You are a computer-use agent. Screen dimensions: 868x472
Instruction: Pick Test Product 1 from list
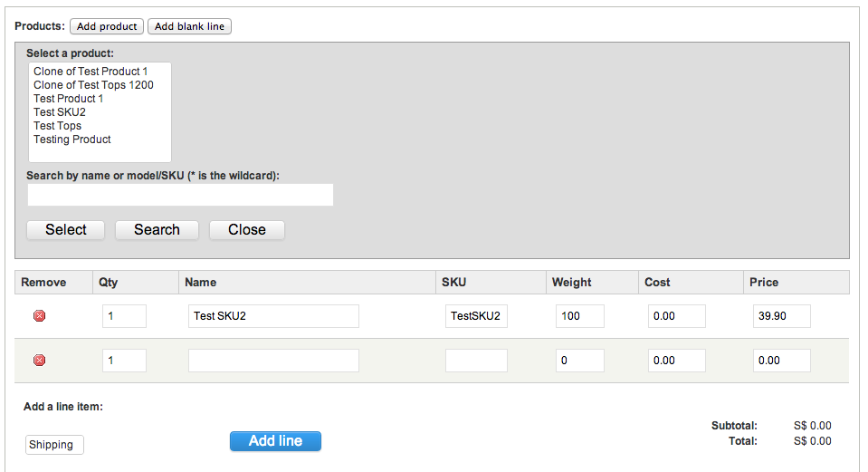coord(68,99)
